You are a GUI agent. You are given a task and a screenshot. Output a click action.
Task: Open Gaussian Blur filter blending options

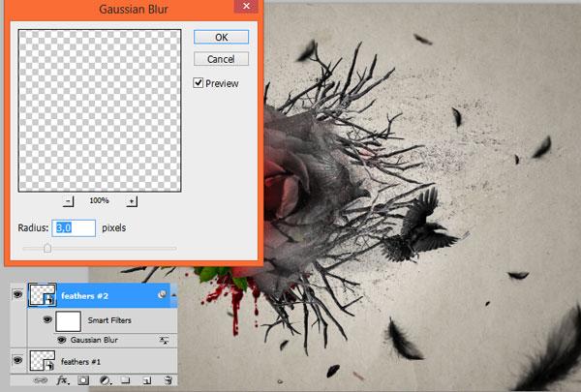coord(166,341)
